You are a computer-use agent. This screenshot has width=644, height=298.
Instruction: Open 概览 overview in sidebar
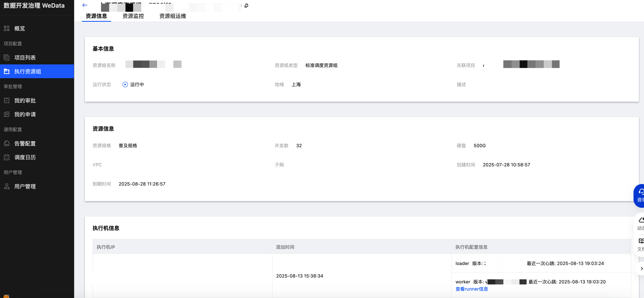pos(19,28)
